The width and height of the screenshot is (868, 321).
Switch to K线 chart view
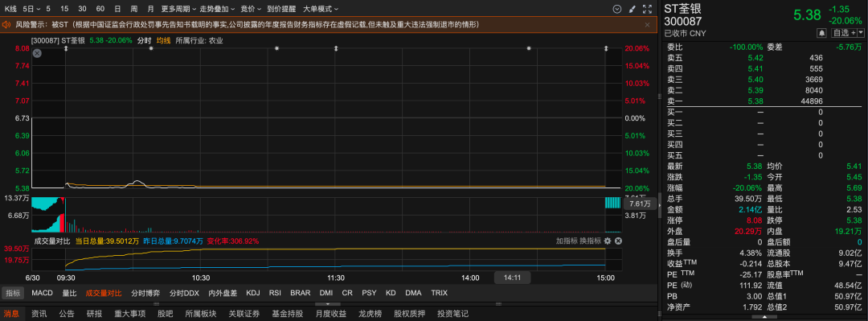point(11,9)
